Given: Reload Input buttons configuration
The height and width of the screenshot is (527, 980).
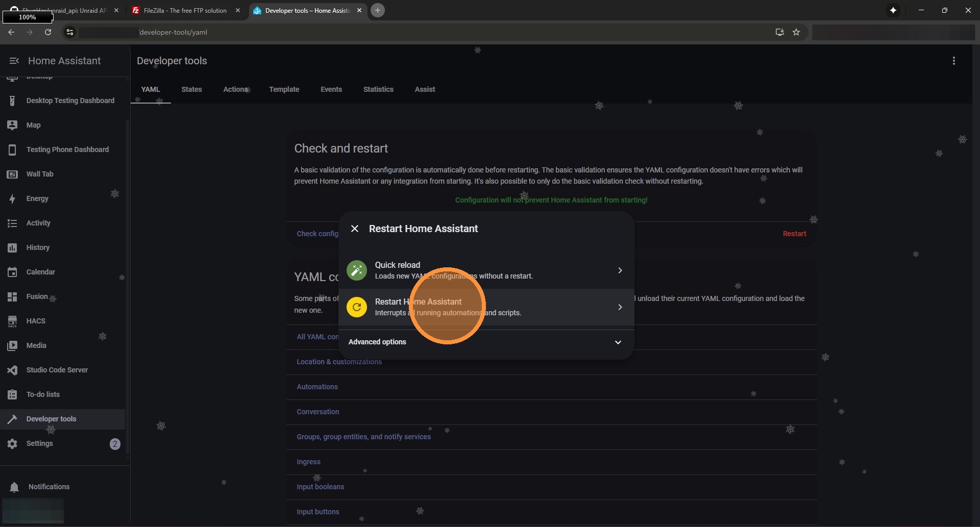Looking at the screenshot, I should 318,512.
